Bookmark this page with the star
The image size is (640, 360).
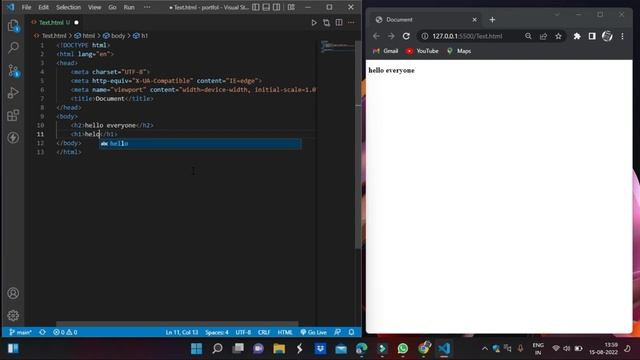tap(558, 36)
